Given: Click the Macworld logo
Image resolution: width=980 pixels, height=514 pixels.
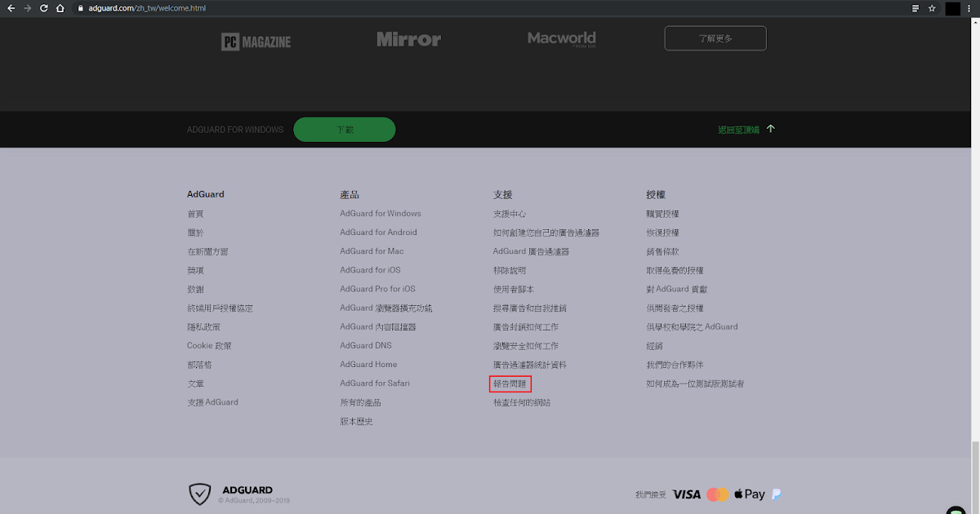Looking at the screenshot, I should [561, 39].
